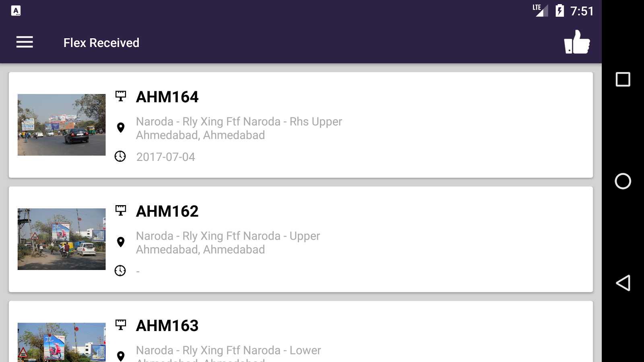Click the billboard icon beside AHM162
Image resolution: width=644 pixels, height=362 pixels.
click(120, 210)
